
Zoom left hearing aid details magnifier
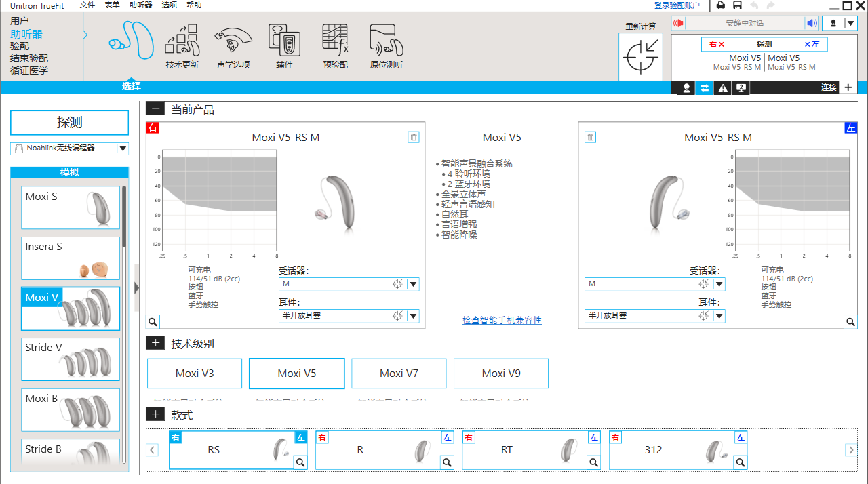(x=850, y=322)
